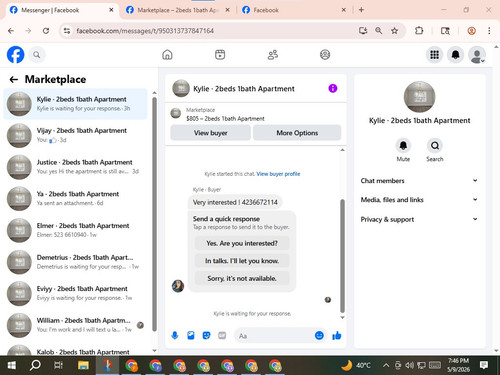Screen dimensions: 500x375
Task: Show hidden system tray icons
Action: click(386, 365)
